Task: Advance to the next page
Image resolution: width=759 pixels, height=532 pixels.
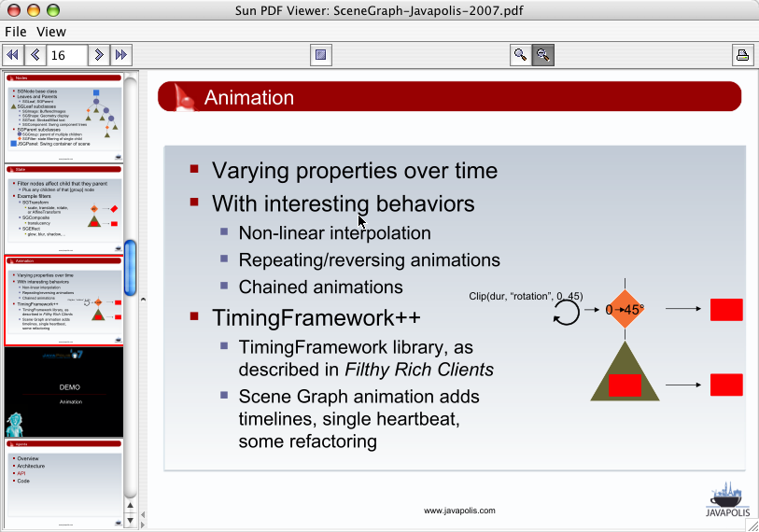Action: (x=100, y=55)
